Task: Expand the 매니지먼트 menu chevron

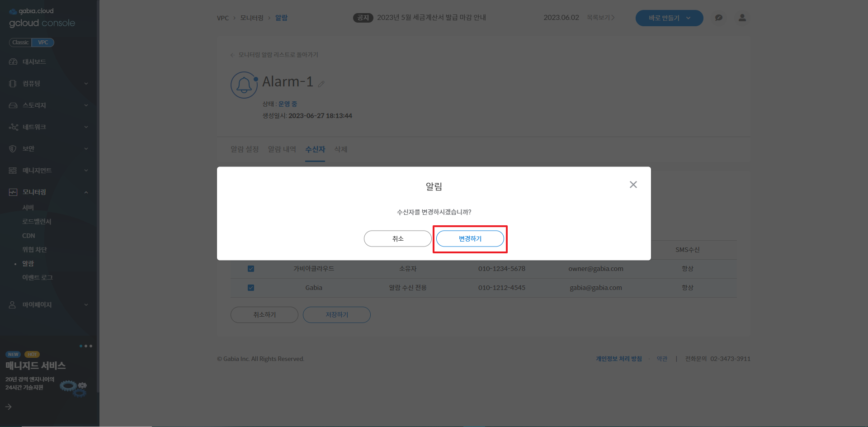Action: coord(86,171)
